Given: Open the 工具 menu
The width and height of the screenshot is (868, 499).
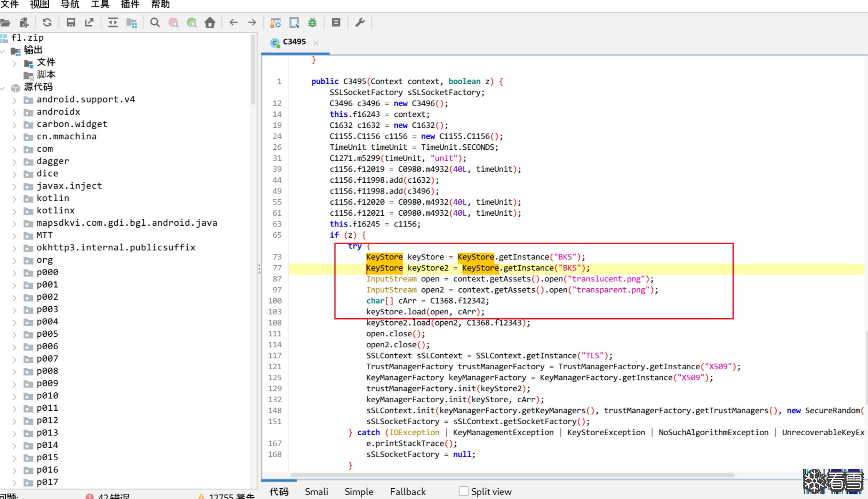Looking at the screenshot, I should coord(100,5).
